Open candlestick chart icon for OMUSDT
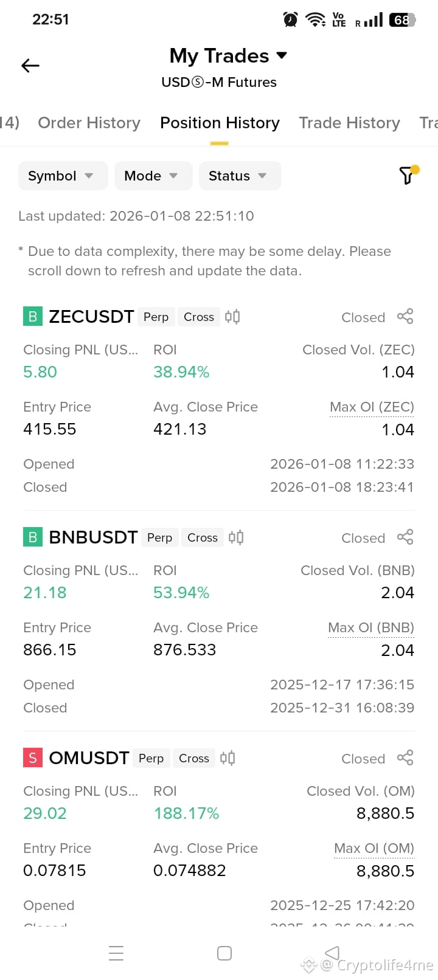Image resolution: width=438 pixels, height=980 pixels. point(228,758)
